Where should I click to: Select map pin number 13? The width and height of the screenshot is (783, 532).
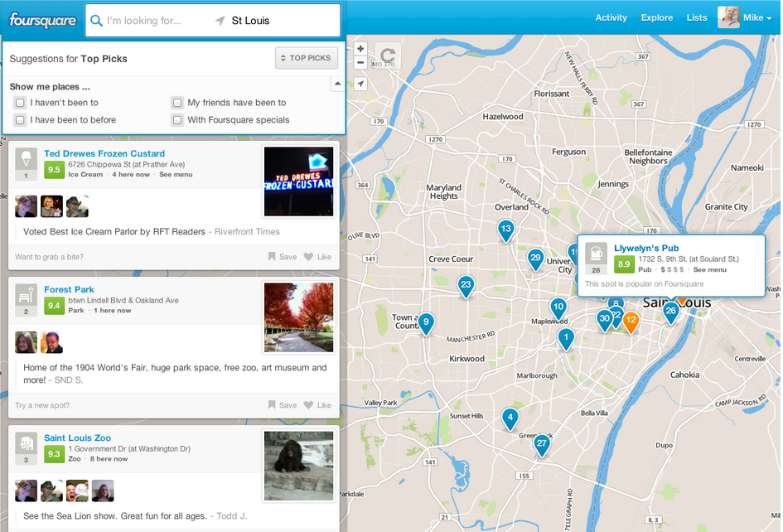pyautogui.click(x=506, y=230)
